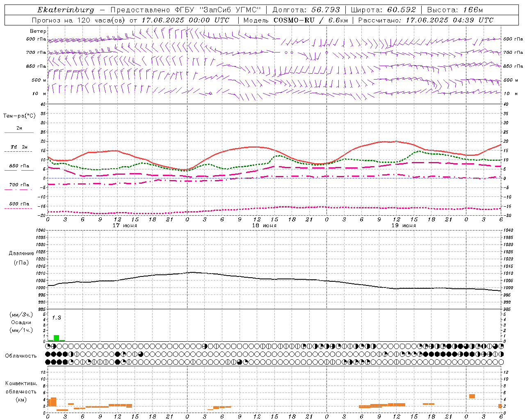Click the green precipitation bar labeled 1.3

click(x=56, y=338)
